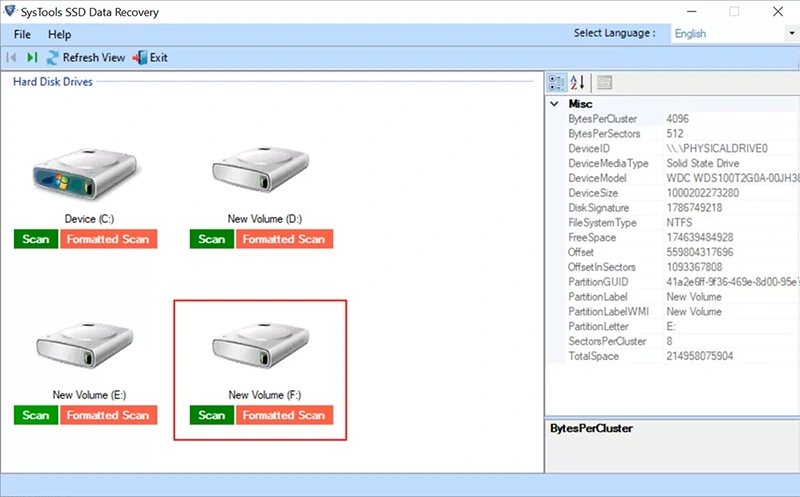Image resolution: width=800 pixels, height=497 pixels.
Task: Open Property Pages in property grid toolbar
Action: [x=605, y=82]
